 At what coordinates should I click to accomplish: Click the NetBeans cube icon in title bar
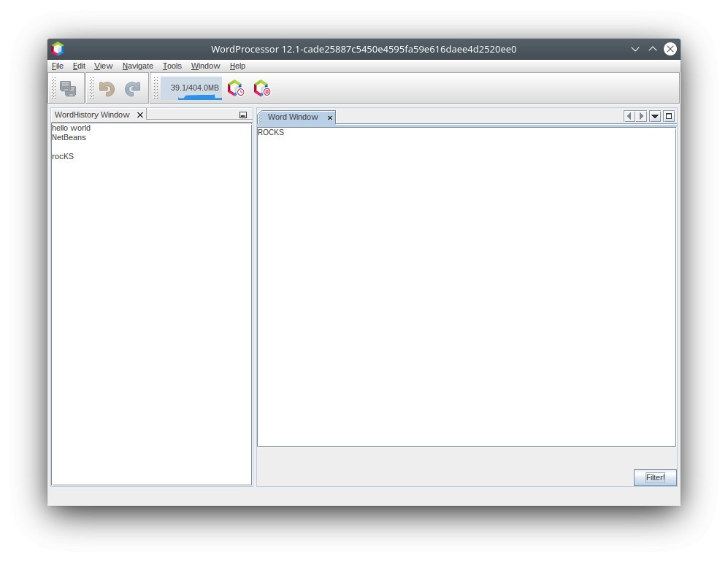58,49
